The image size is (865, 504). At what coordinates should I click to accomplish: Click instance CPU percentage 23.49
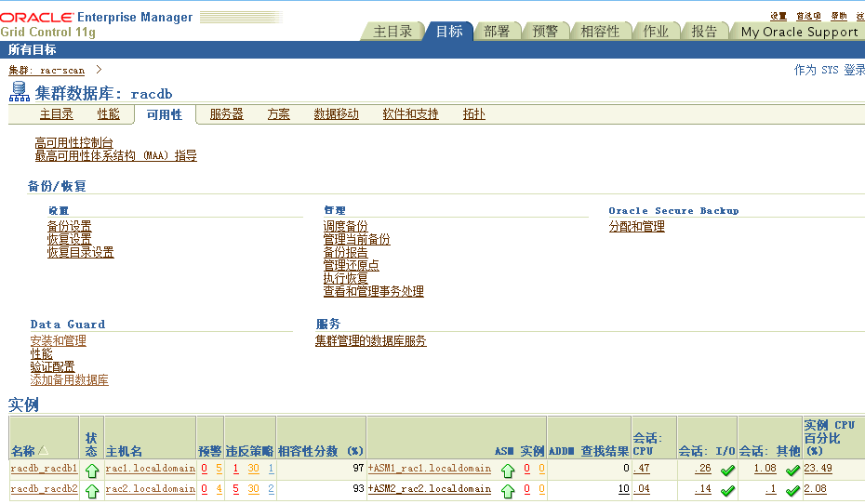tap(818, 469)
